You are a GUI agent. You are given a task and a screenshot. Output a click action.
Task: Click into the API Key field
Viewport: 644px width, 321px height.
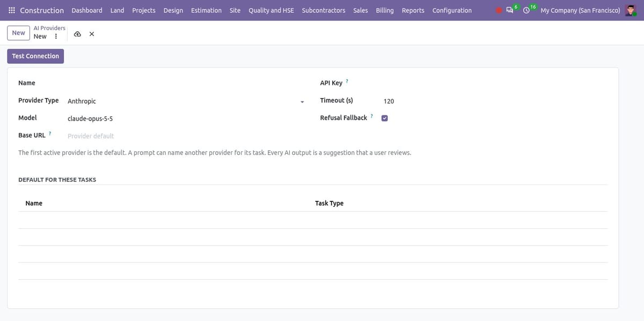point(495,83)
